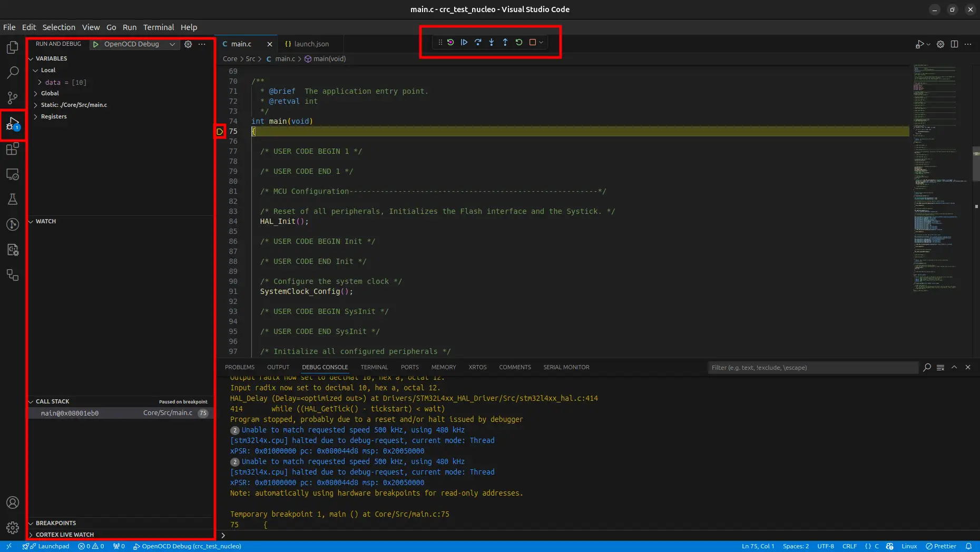Restart the debug session
This screenshot has width=980, height=552.
519,42
